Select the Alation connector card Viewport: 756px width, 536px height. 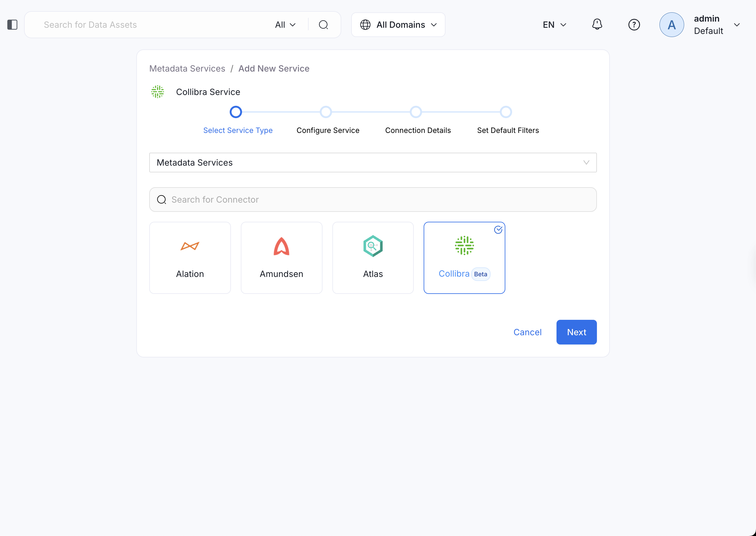coord(190,258)
